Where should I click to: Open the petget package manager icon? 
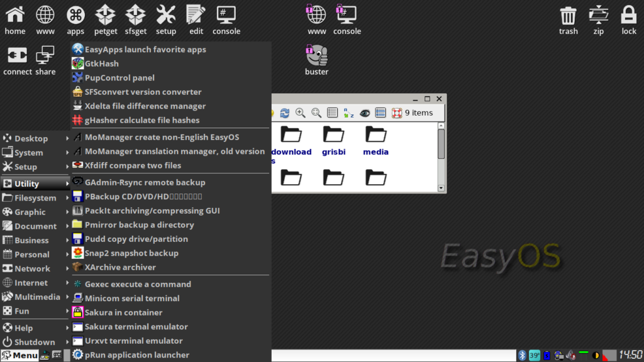click(106, 19)
